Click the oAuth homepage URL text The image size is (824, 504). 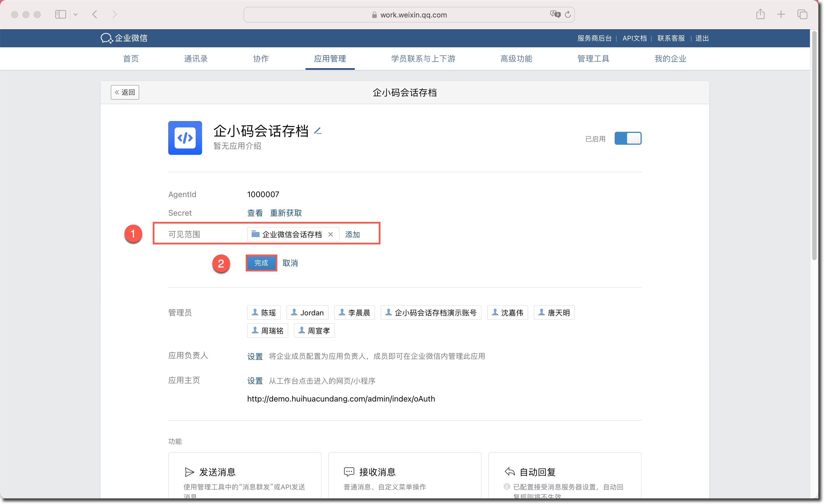coord(341,399)
